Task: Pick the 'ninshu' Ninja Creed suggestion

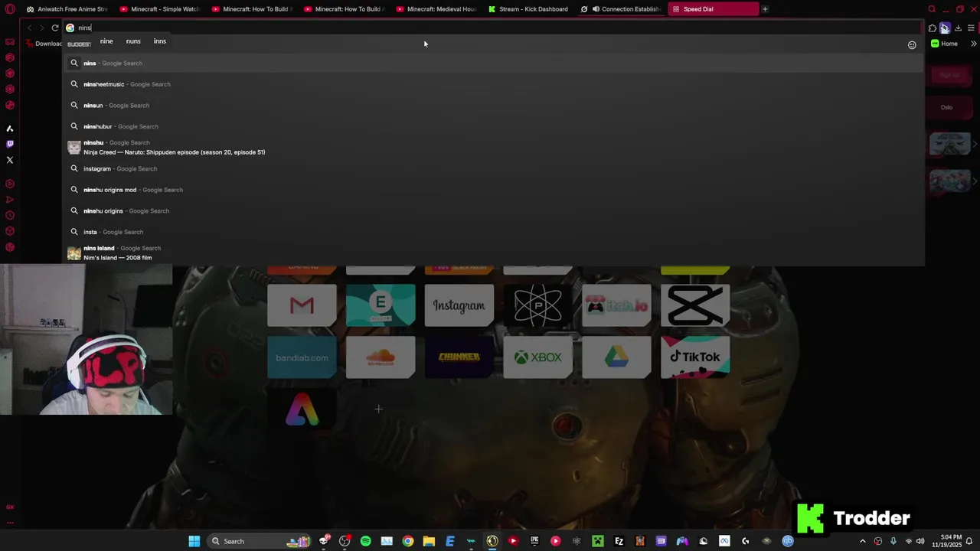Action: coord(494,147)
